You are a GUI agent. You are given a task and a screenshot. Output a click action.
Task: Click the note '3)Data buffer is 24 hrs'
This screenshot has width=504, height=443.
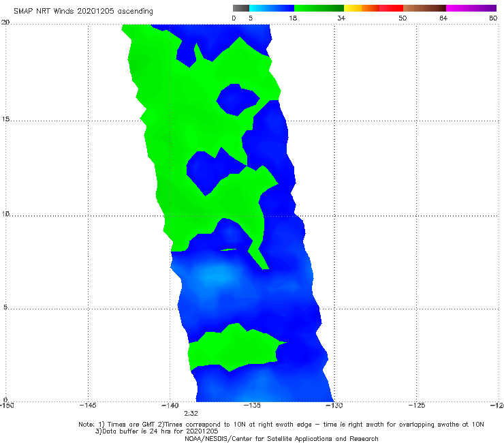pos(157,431)
